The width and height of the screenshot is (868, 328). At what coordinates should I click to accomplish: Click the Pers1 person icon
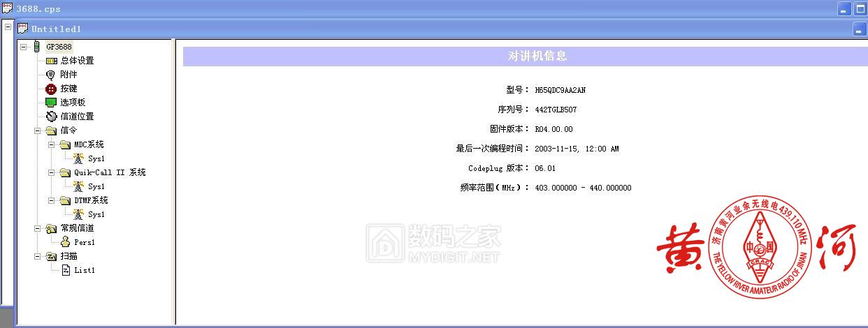(65, 242)
